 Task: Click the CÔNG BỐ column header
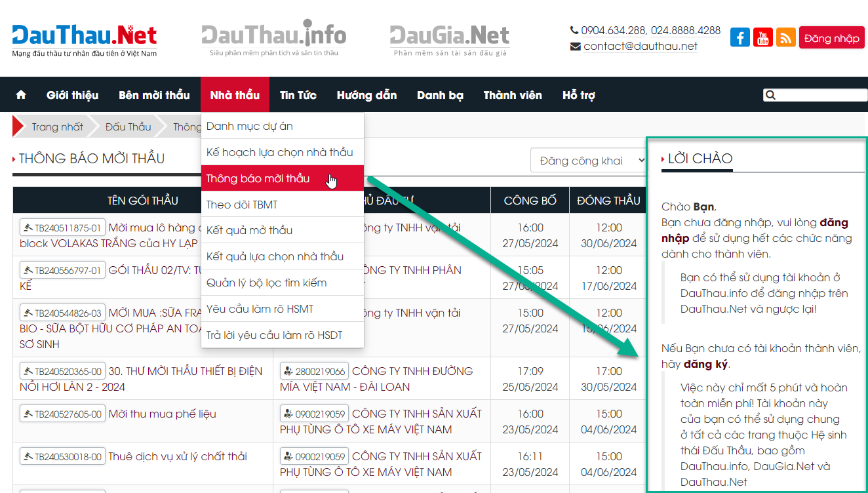[x=530, y=201]
